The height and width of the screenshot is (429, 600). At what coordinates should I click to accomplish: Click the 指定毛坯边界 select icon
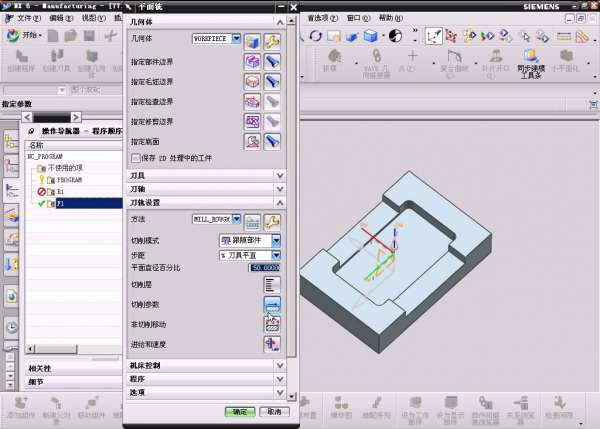click(x=253, y=80)
